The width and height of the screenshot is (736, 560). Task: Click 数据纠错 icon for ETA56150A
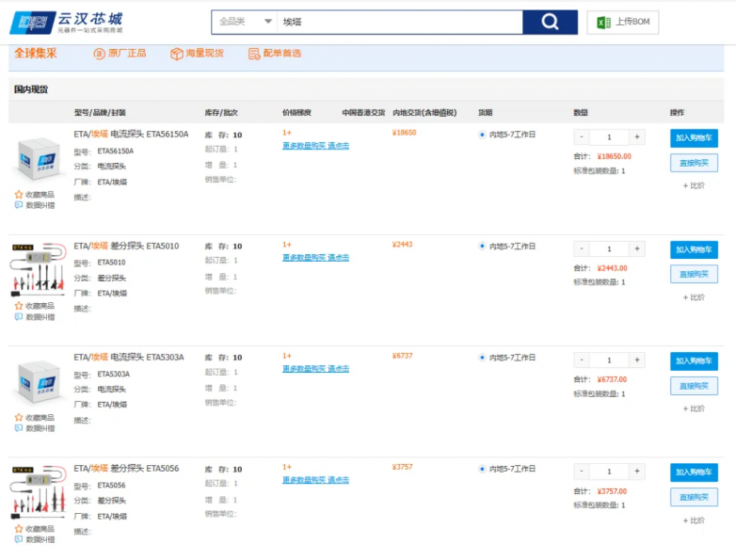coord(19,204)
